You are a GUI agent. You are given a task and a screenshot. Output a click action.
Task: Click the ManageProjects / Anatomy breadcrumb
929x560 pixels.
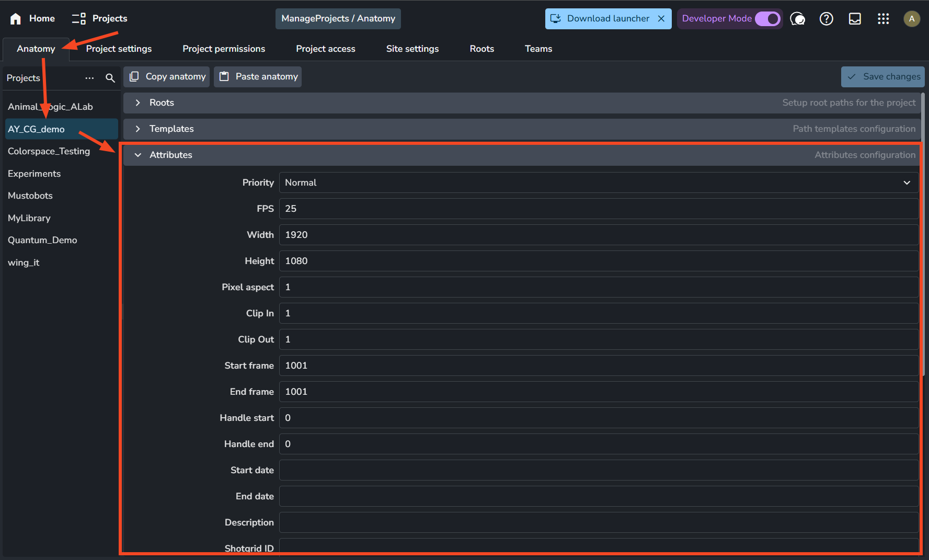tap(338, 19)
